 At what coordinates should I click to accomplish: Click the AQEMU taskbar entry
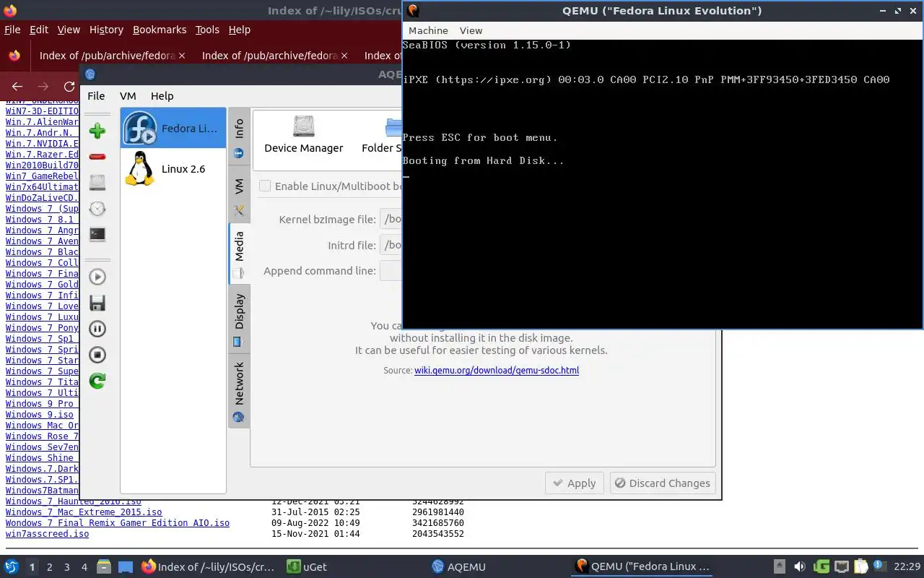point(459,567)
